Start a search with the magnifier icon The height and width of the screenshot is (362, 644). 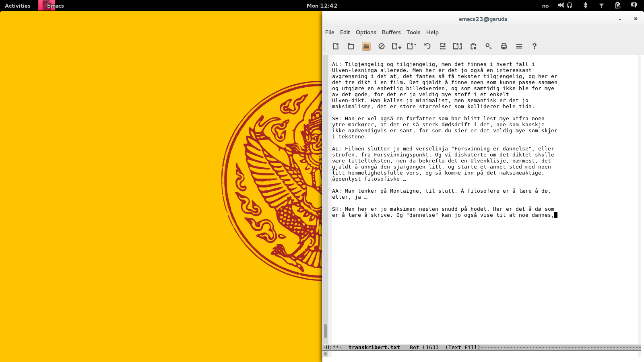(x=489, y=46)
